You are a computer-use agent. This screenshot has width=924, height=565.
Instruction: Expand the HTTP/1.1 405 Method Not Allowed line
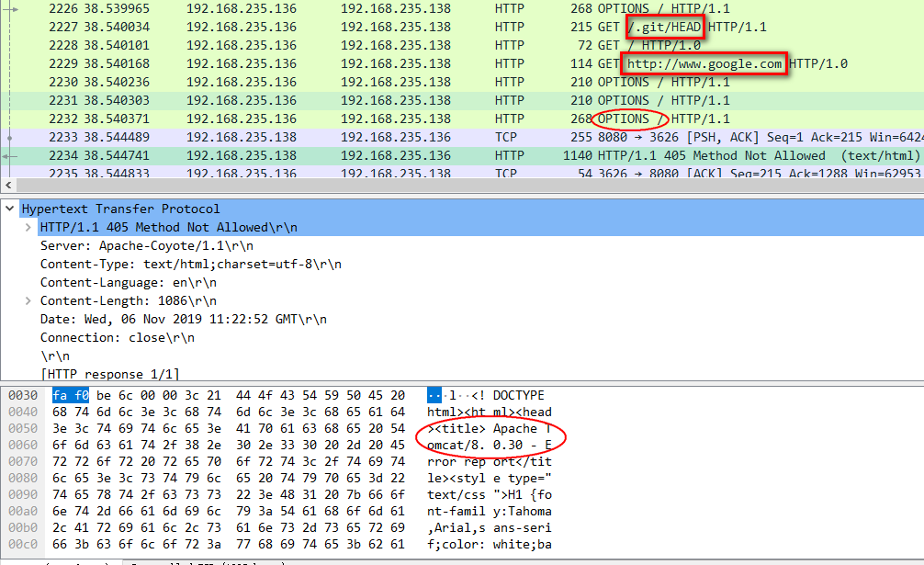[29, 227]
